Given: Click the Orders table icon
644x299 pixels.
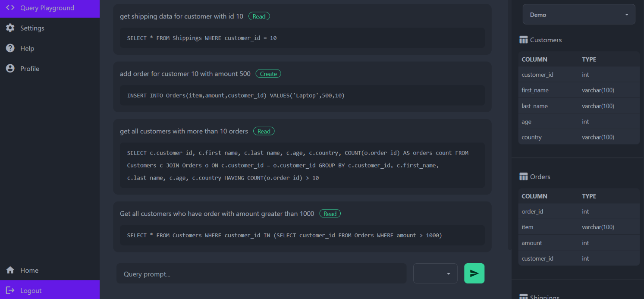Looking at the screenshot, I should [x=524, y=177].
